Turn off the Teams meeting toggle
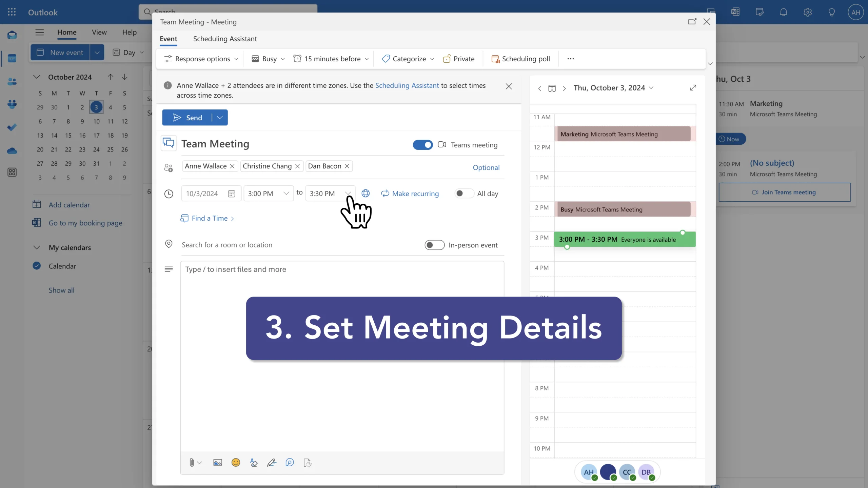 [x=422, y=145]
